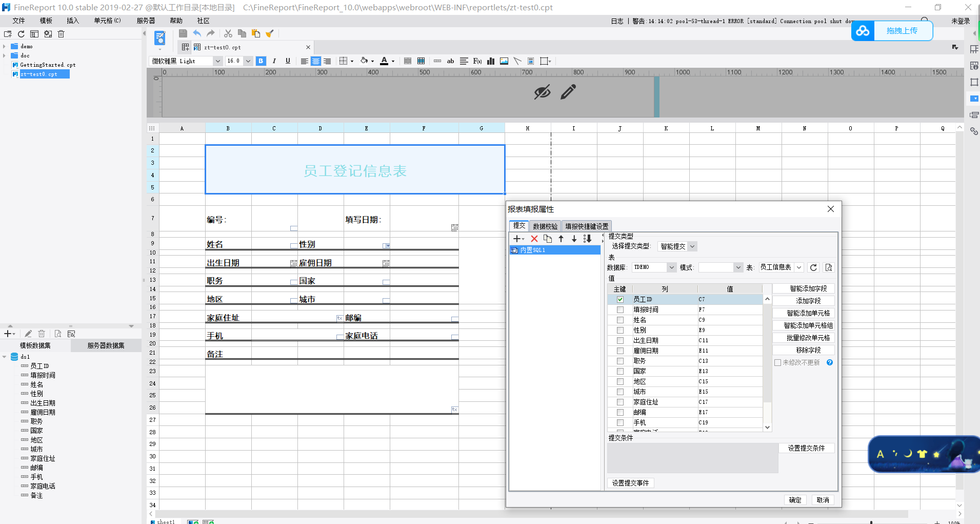980x524 pixels.
Task: Switch to the 数据校验 tab
Action: (x=545, y=226)
